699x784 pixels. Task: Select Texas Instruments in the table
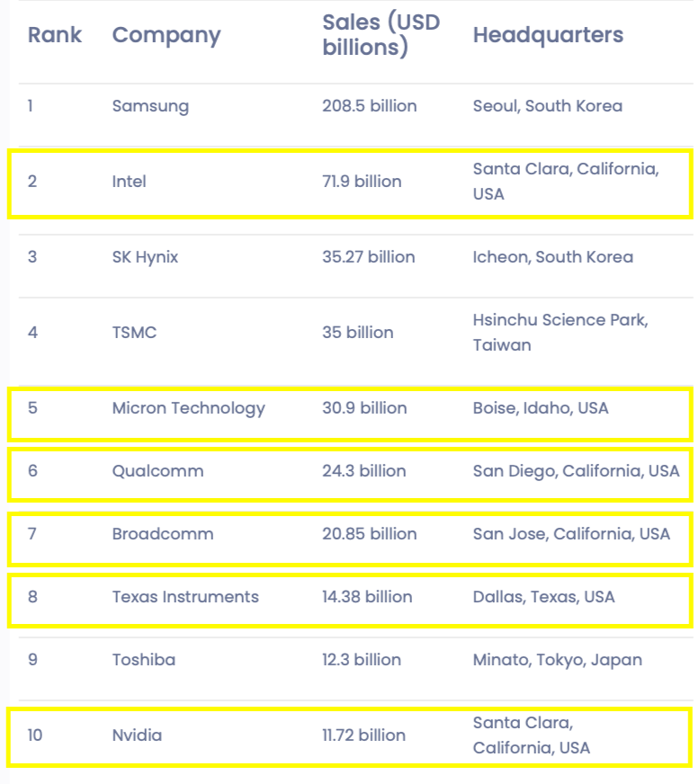[x=185, y=597]
